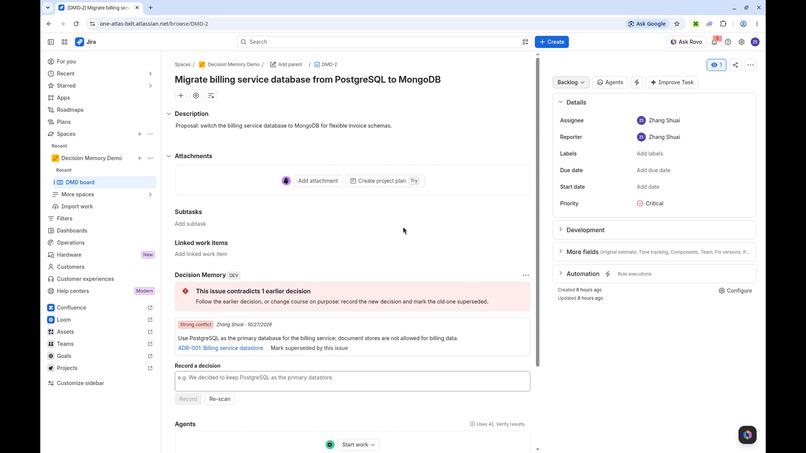The height and width of the screenshot is (453, 806).
Task: Click the Create button
Action: coord(552,42)
